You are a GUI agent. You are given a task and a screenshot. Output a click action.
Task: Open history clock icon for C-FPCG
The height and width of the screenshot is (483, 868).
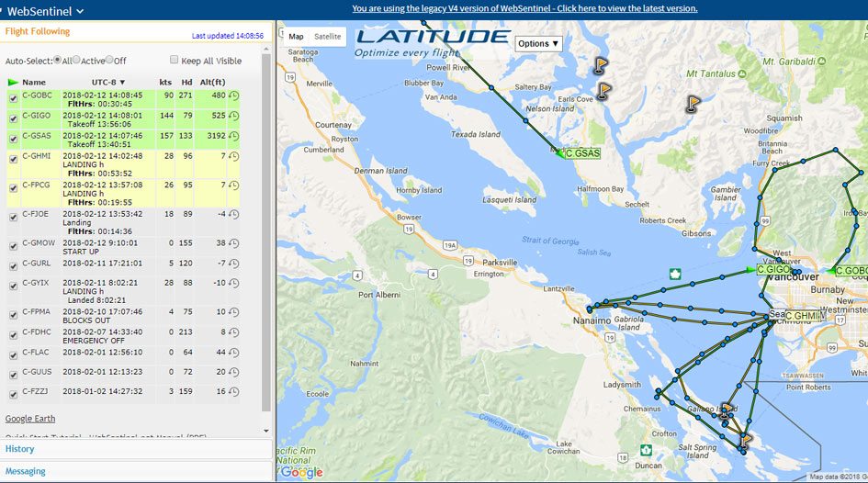click(233, 185)
